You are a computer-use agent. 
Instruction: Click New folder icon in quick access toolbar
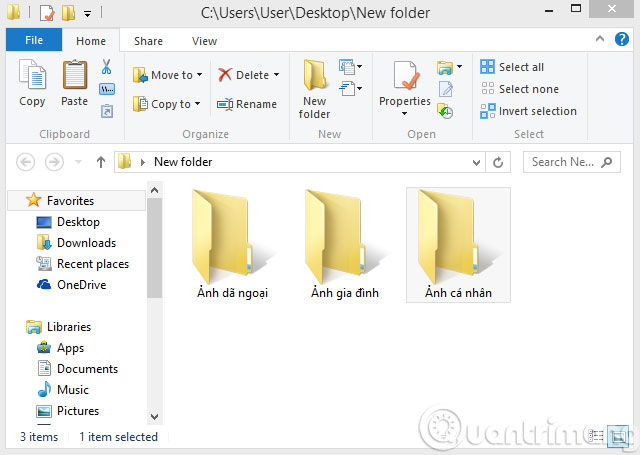tap(68, 12)
